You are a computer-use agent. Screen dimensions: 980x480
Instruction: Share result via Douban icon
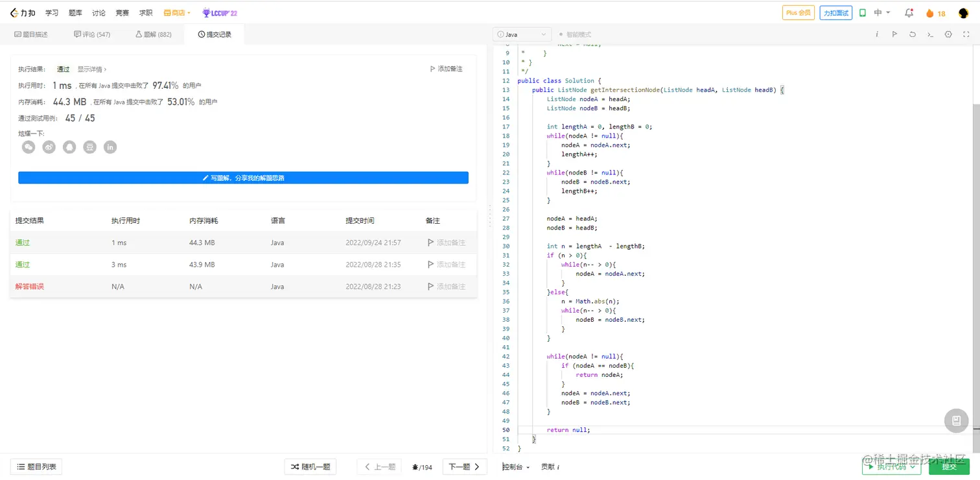click(x=90, y=147)
